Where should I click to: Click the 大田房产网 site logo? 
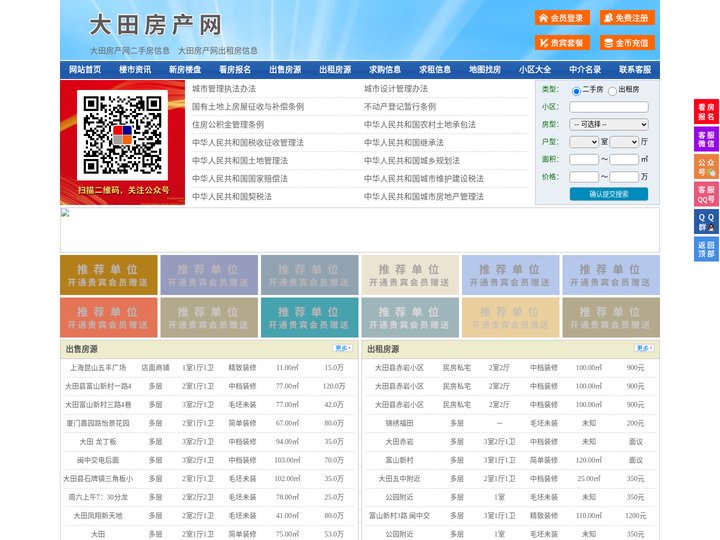[155, 25]
